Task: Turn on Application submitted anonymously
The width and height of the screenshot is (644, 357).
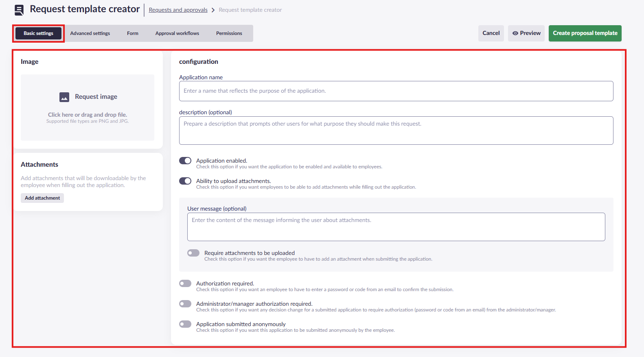Action: 185,324
